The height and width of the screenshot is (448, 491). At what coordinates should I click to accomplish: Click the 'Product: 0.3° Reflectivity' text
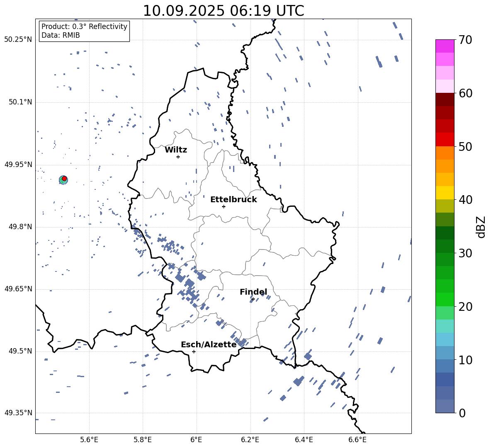84,26
